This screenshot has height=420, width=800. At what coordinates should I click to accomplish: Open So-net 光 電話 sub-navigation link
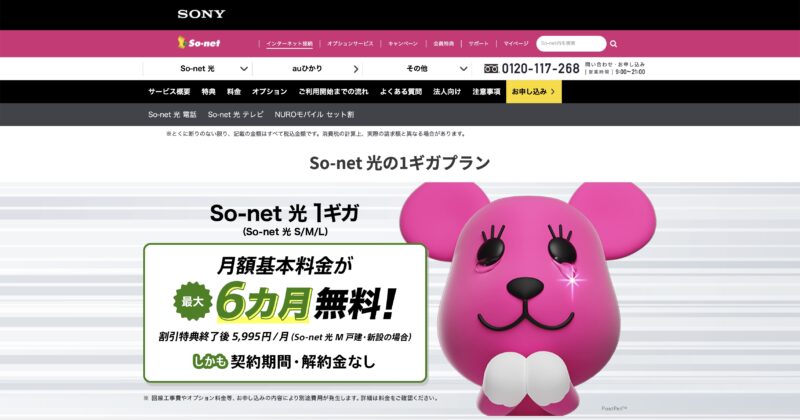[172, 115]
